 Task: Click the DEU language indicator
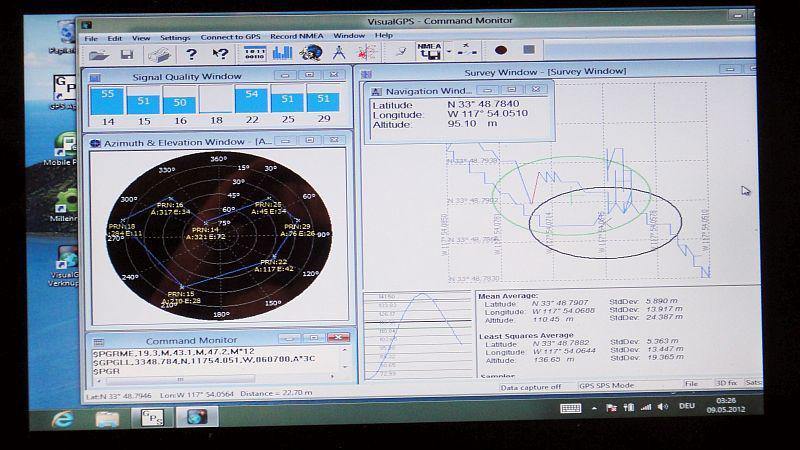tap(687, 406)
